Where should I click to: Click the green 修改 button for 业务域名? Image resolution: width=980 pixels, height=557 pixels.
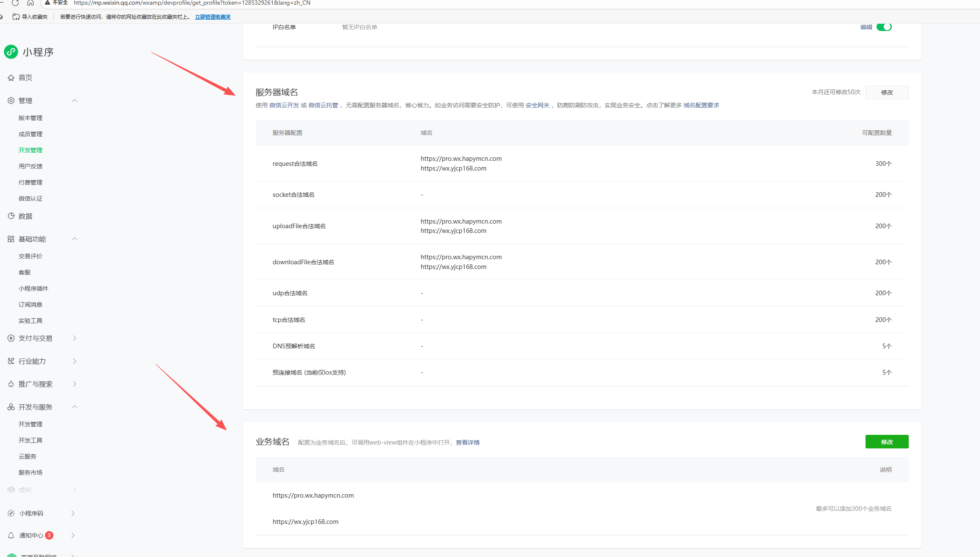pos(887,442)
